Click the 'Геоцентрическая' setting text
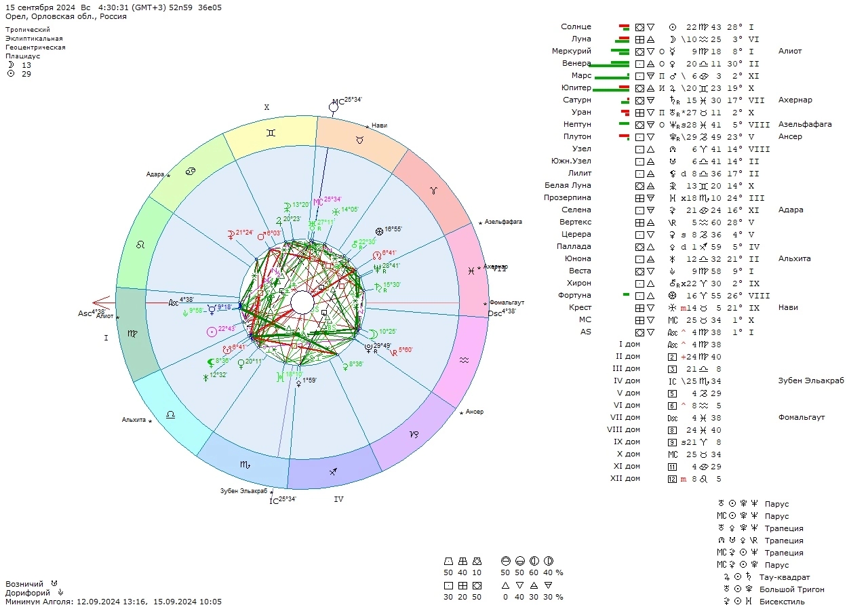 point(35,47)
